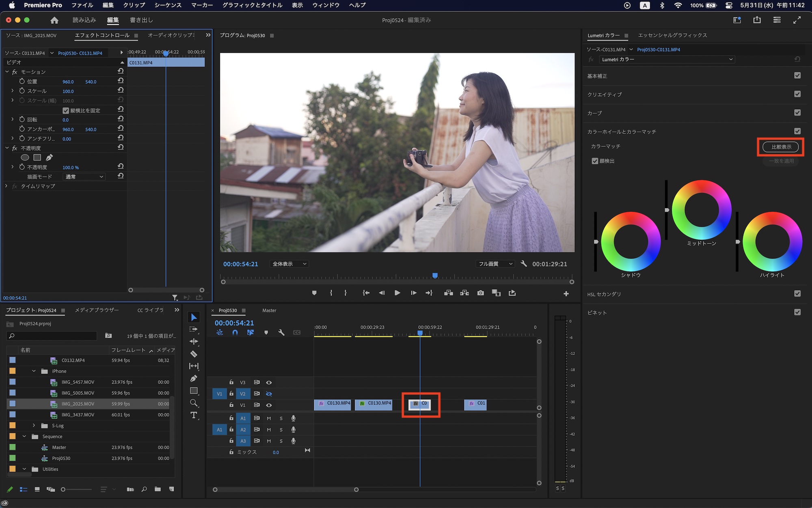
Task: Click the 比較表示 button
Action: coord(780,147)
